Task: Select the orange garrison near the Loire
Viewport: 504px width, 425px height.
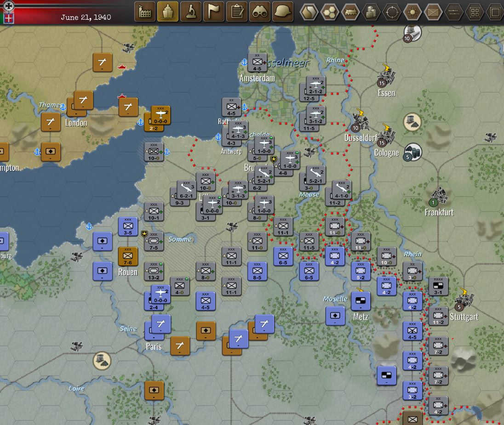Action: [x=154, y=391]
